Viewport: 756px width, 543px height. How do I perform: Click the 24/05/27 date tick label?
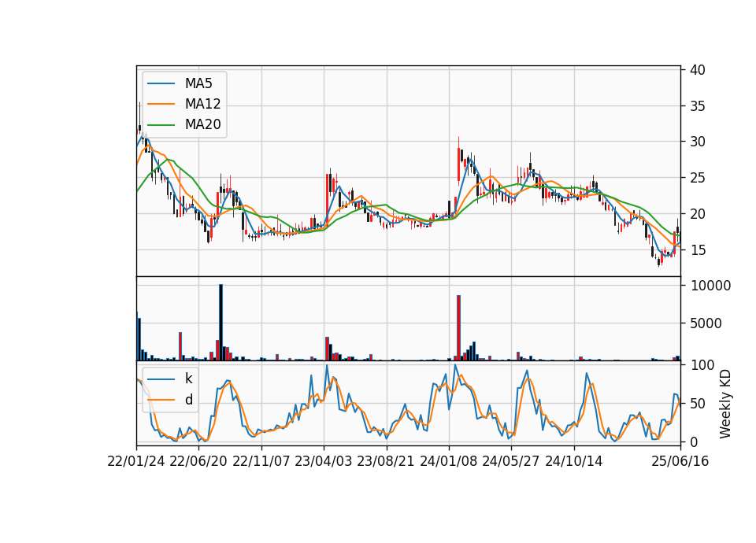510,461
